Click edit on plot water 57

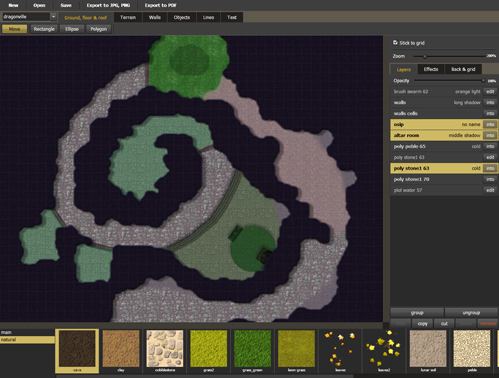[x=490, y=190]
